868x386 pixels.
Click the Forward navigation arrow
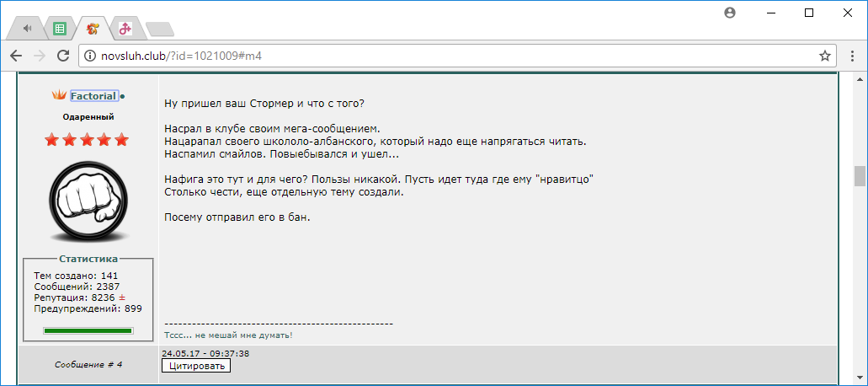39,56
